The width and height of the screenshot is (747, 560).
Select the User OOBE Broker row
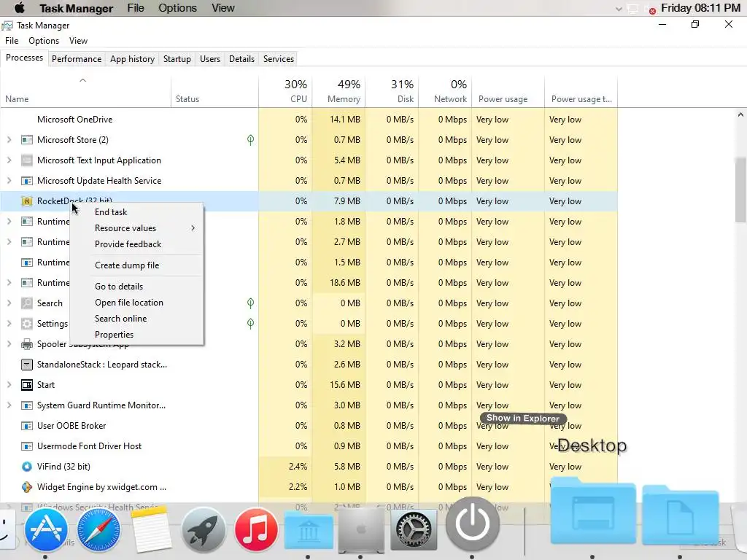309,426
